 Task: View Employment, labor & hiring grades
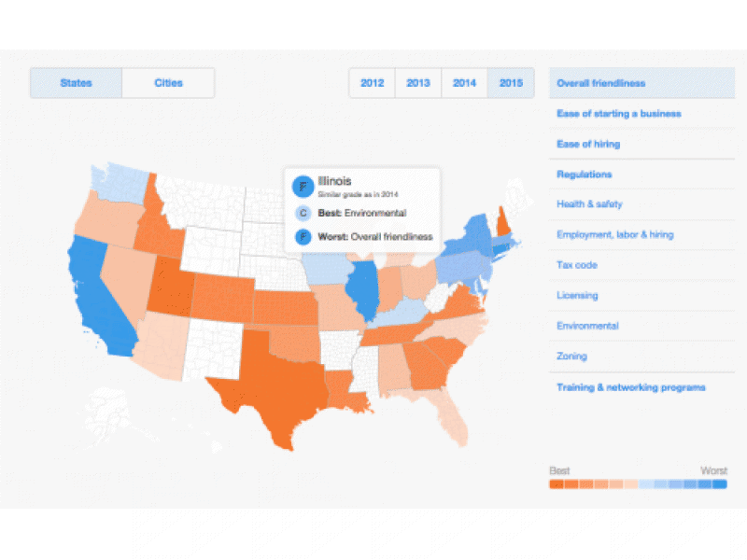pyautogui.click(x=614, y=234)
